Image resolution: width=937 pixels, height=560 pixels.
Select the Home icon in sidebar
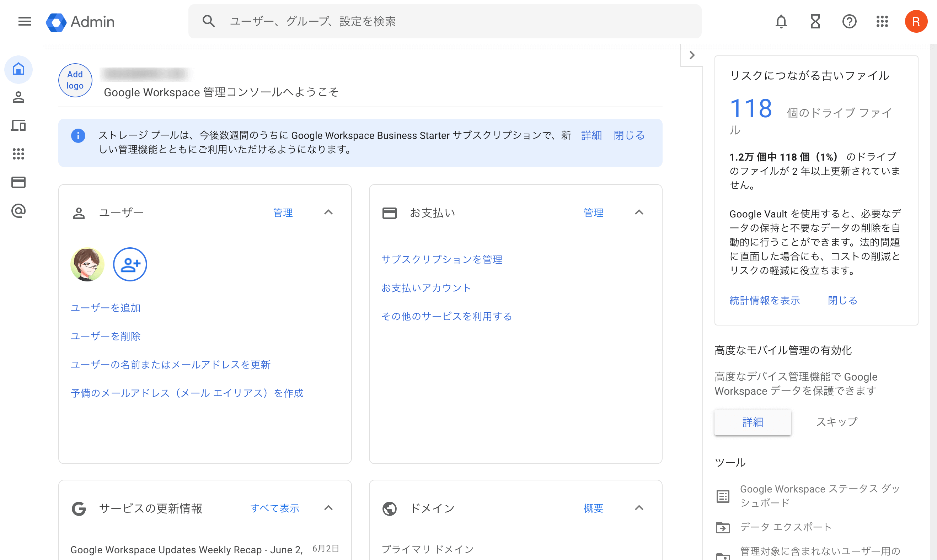(18, 69)
